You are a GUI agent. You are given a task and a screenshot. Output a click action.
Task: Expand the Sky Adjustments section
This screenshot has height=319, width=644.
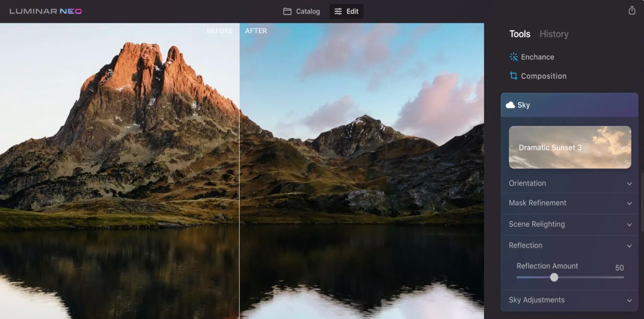coord(629,300)
